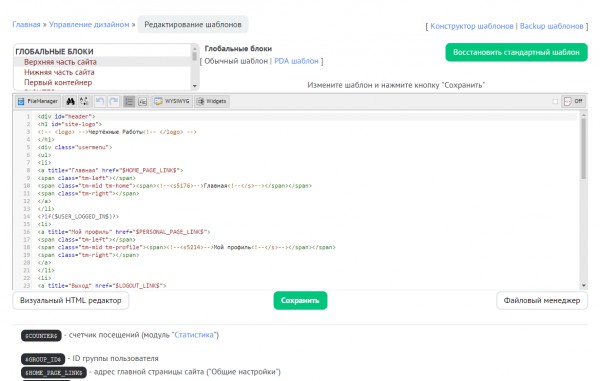
Task: Open the Widgets toolbar button
Action: (x=212, y=101)
